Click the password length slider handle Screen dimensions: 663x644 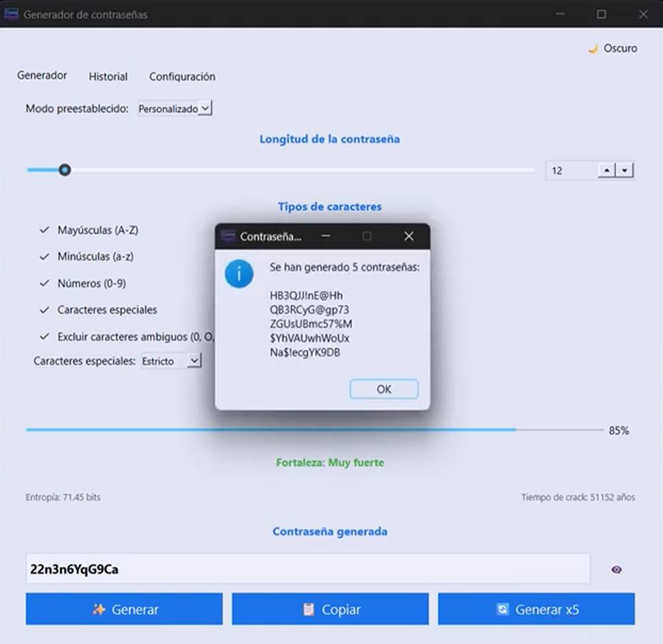tap(65, 170)
